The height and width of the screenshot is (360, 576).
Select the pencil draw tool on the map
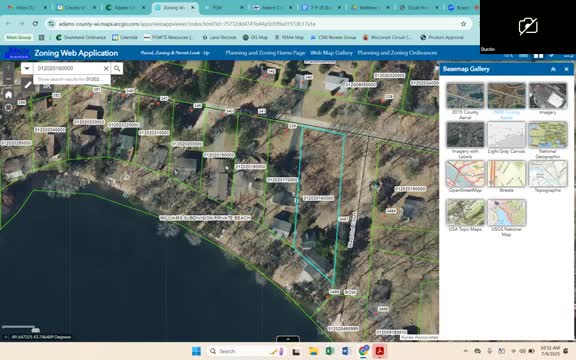point(28,85)
